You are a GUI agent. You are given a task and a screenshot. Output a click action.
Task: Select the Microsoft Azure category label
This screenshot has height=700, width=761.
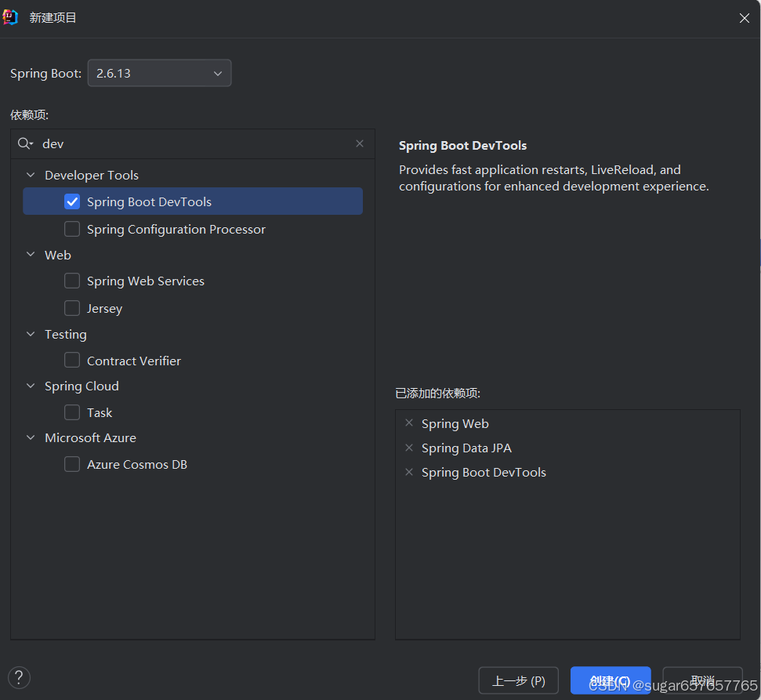point(90,438)
